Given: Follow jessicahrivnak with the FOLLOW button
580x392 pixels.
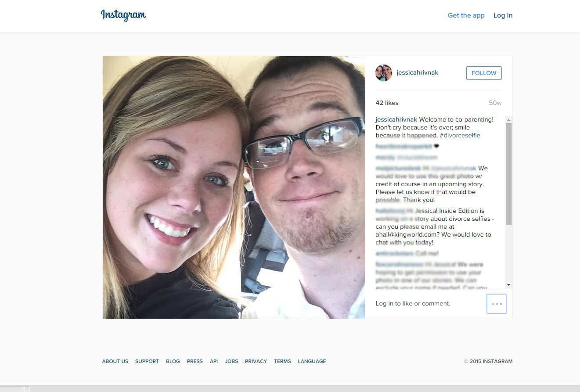Looking at the screenshot, I should (484, 73).
